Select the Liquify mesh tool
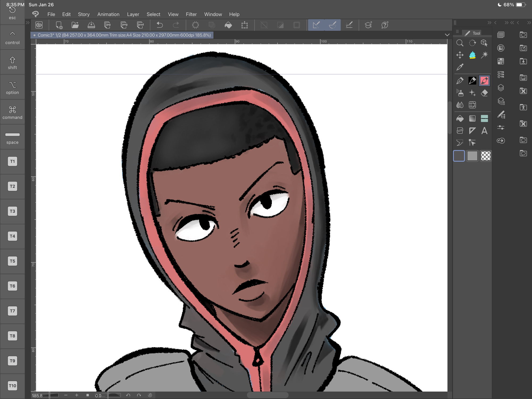532x399 pixels. (x=472, y=105)
